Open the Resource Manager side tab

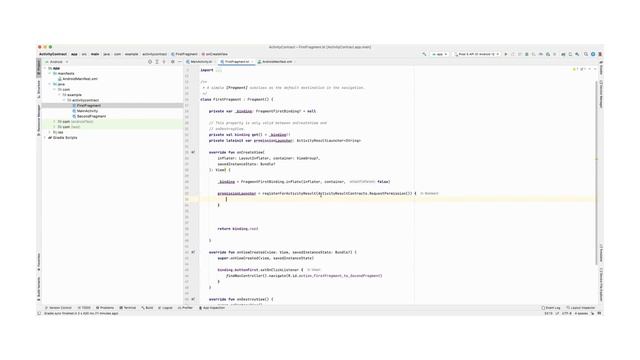39,120
